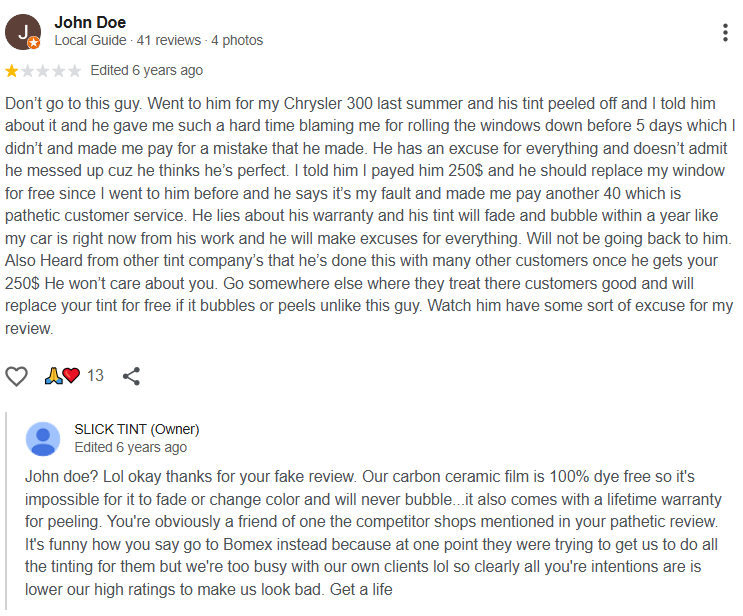
Task: Click the praying hands reaction emoji
Action: 53,376
